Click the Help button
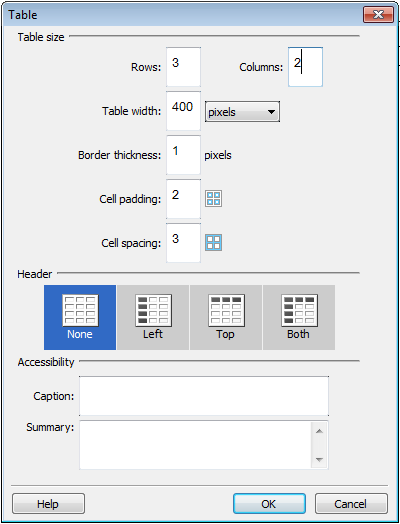The height and width of the screenshot is (524, 400). 48,504
